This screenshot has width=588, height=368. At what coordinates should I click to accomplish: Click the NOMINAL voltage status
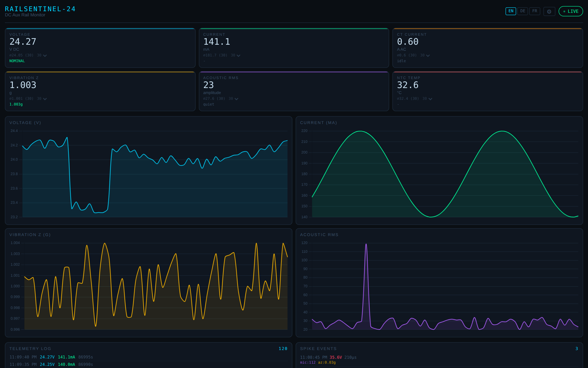(x=17, y=61)
